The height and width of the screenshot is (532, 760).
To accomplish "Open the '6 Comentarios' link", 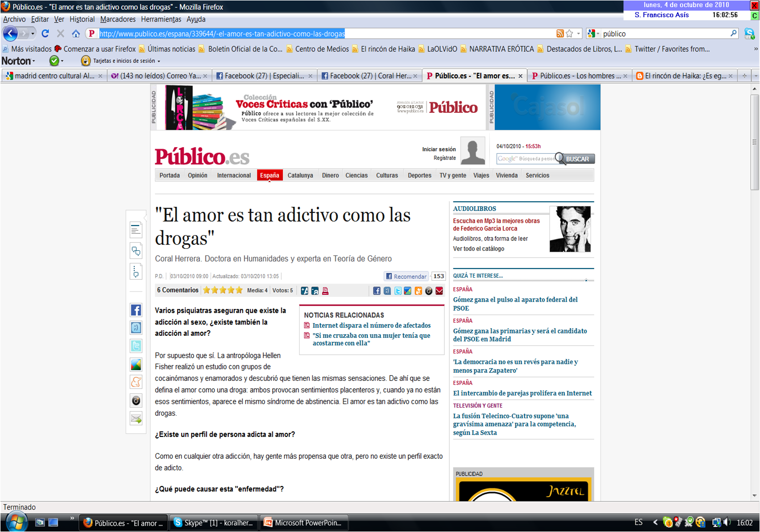I will (x=178, y=290).
